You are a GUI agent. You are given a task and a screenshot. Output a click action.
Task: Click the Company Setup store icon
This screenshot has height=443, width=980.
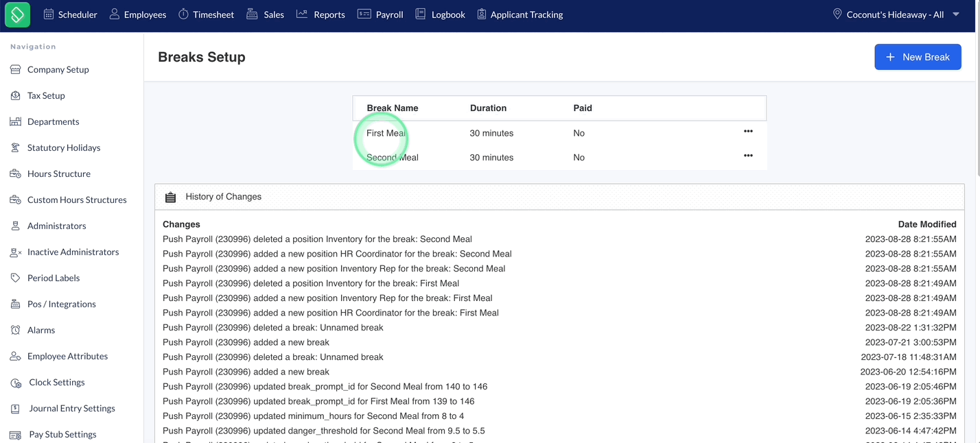point(15,69)
